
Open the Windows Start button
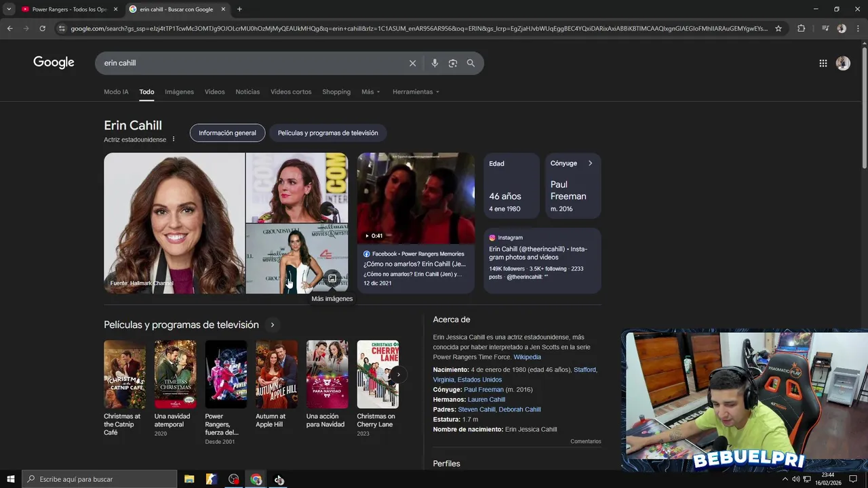click(11, 479)
